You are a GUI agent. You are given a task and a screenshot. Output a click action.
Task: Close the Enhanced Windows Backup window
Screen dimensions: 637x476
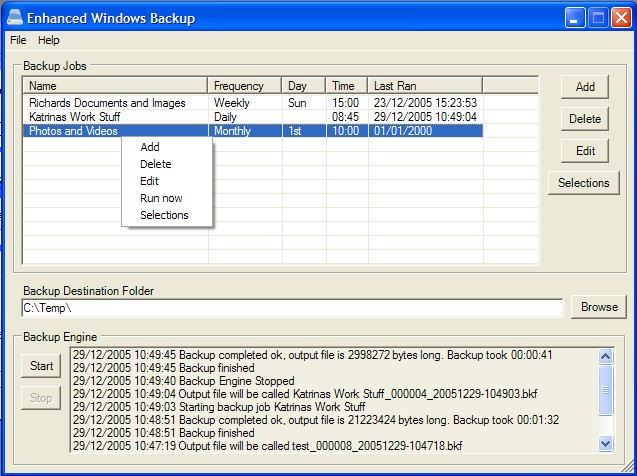tap(622, 18)
